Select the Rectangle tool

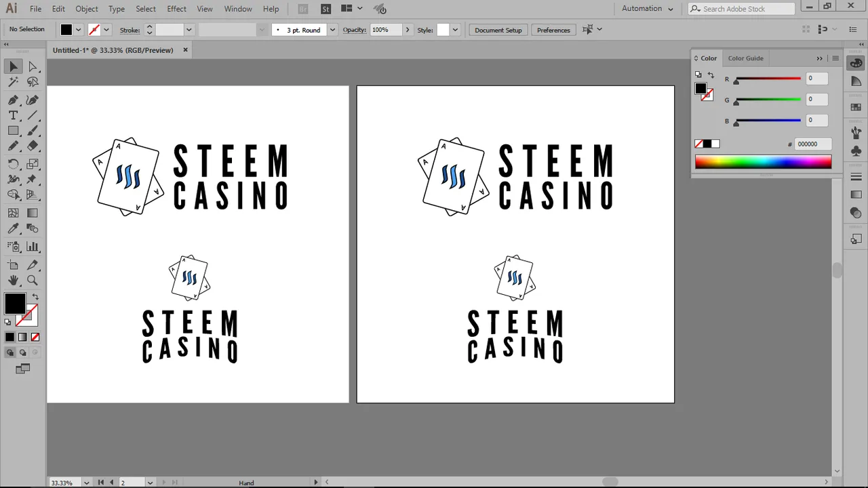pos(14,131)
